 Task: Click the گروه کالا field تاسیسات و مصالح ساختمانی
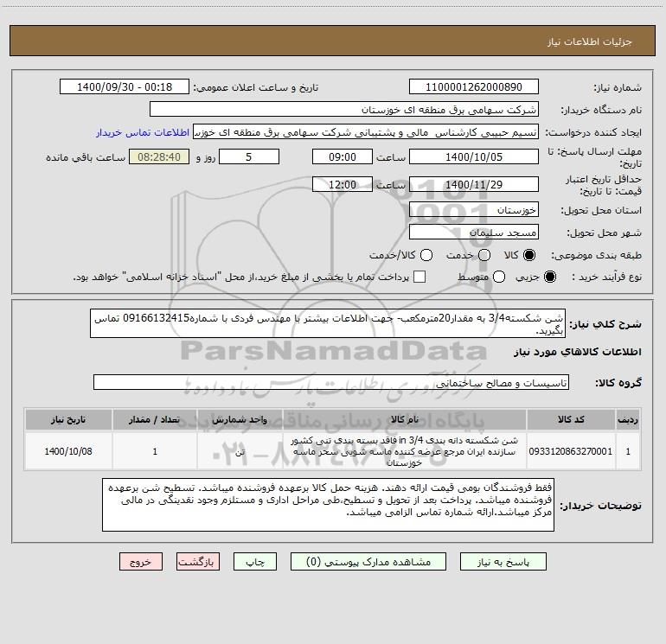[331, 382]
